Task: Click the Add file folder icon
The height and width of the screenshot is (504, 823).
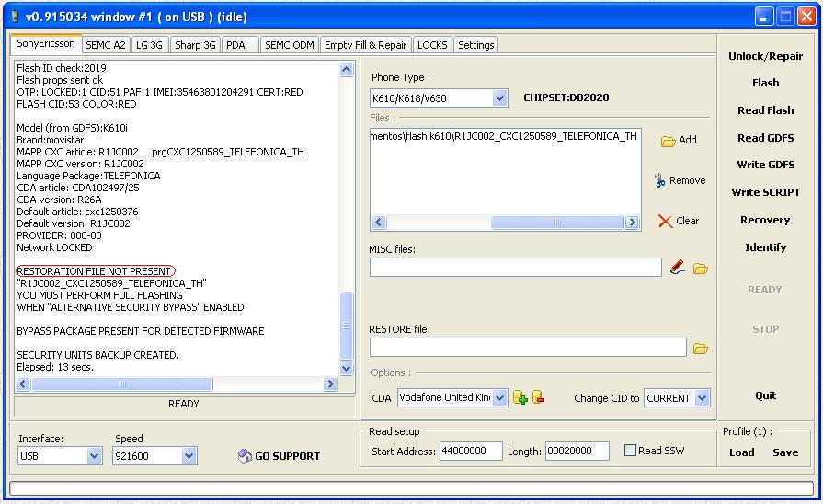Action: [668, 141]
